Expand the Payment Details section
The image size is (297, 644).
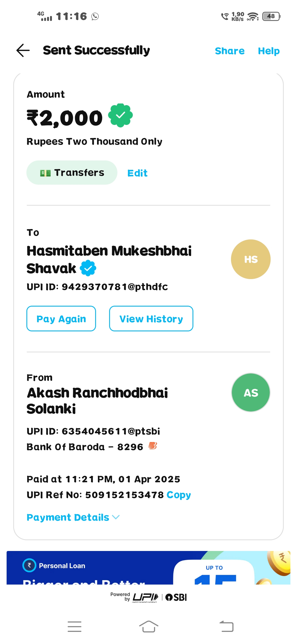[x=68, y=517]
